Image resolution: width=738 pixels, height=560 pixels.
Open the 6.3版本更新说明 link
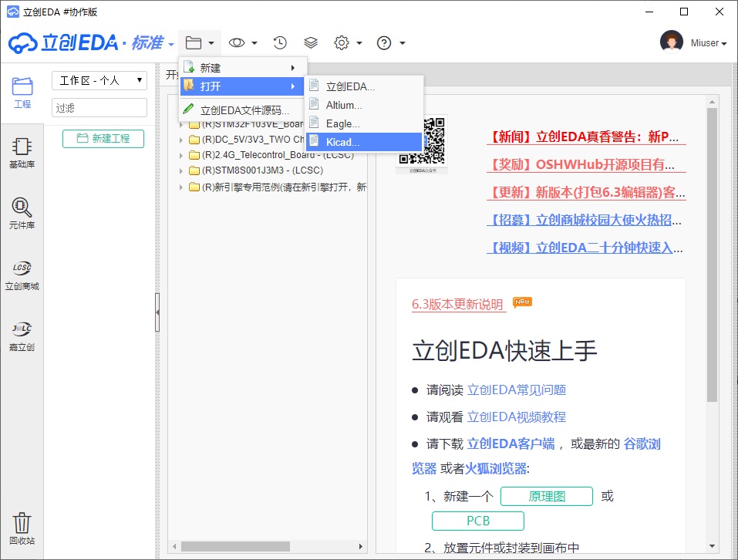coord(457,305)
